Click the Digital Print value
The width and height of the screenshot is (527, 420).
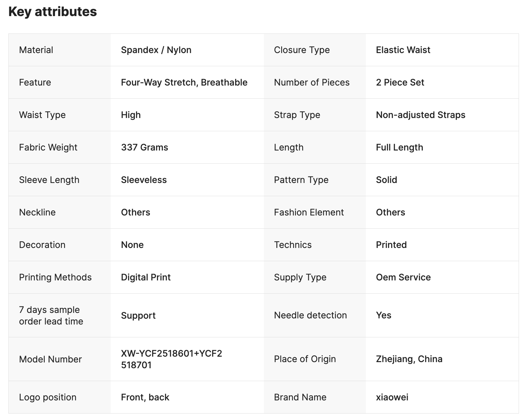[146, 277]
